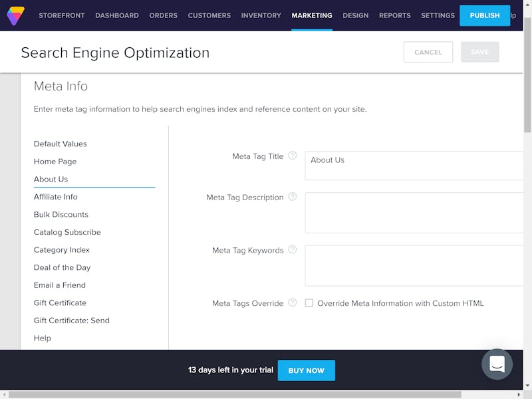This screenshot has height=399, width=532.
Task: Select Gift Certificate: Send page entry
Action: pos(72,321)
